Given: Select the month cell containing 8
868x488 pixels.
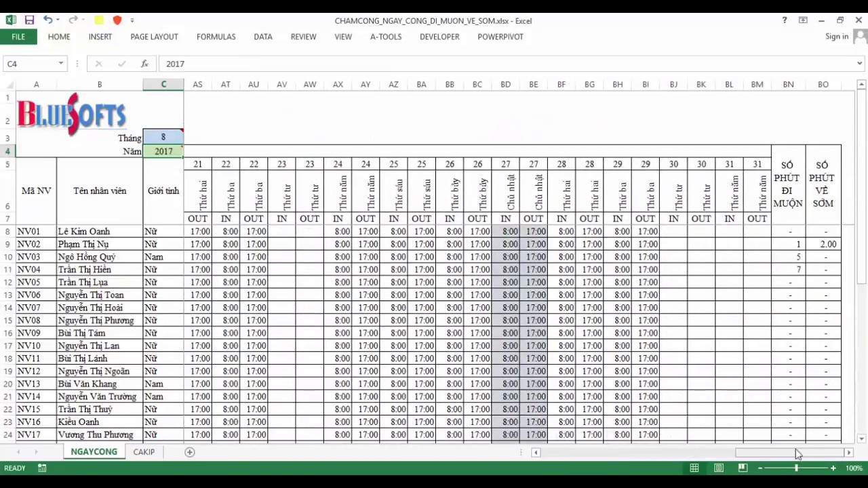Looking at the screenshot, I should click(163, 137).
